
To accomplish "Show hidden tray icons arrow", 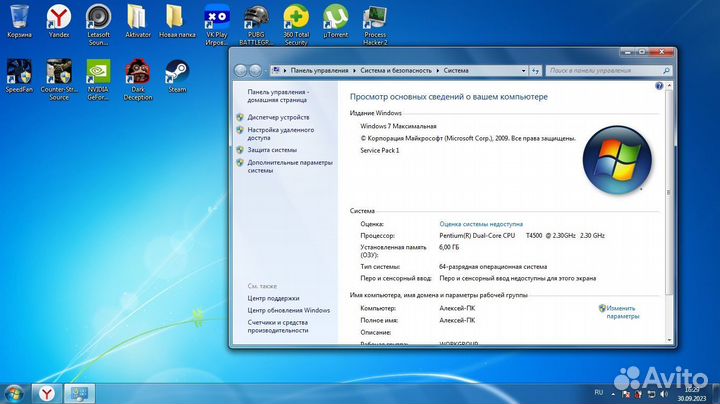I will click(x=613, y=394).
